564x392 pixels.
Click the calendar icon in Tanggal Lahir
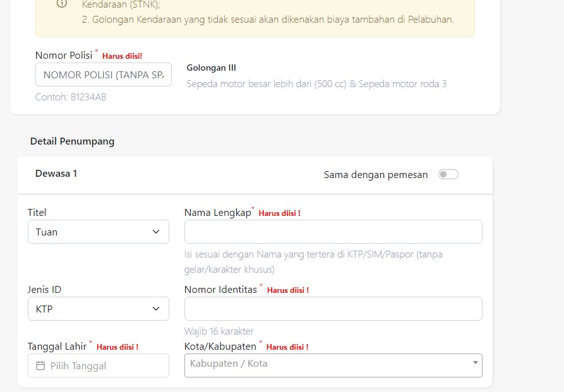pos(40,365)
